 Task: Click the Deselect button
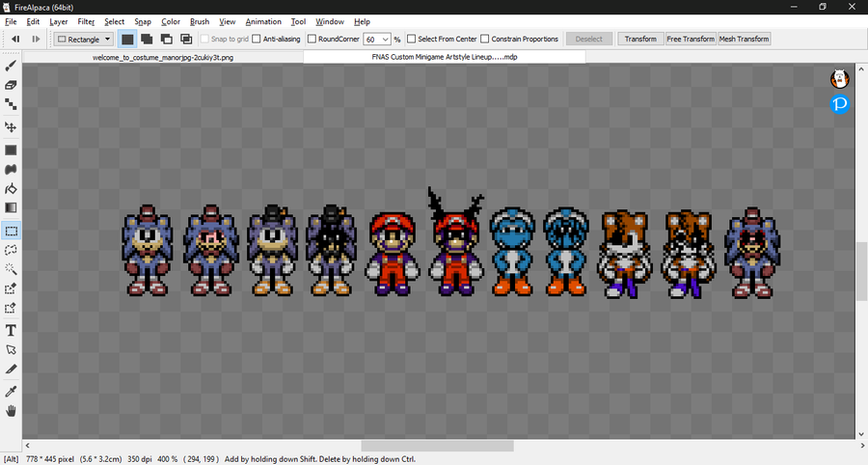(x=589, y=39)
